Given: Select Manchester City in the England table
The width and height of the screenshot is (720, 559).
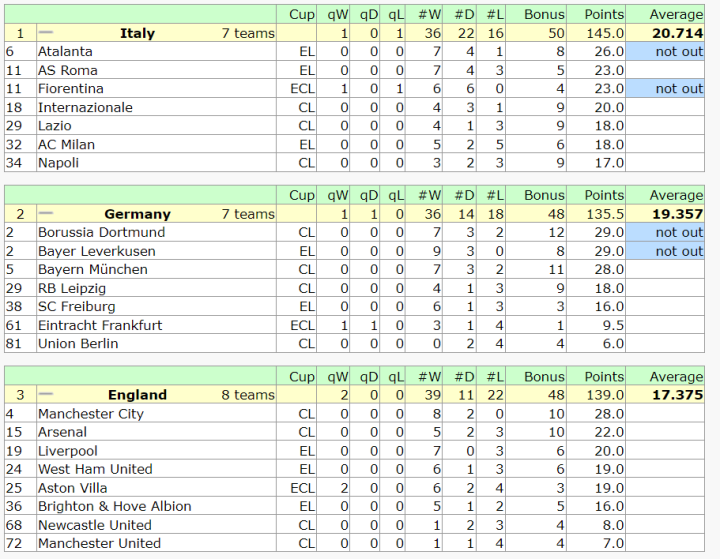Looking at the screenshot, I should [x=90, y=414].
